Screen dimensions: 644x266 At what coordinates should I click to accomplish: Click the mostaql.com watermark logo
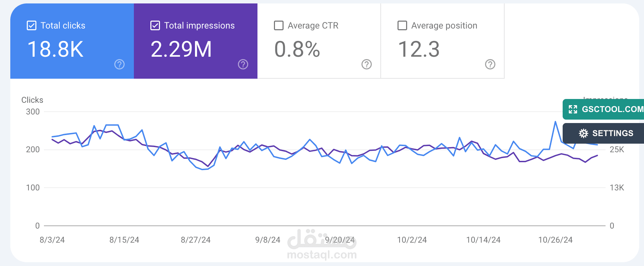click(x=322, y=245)
